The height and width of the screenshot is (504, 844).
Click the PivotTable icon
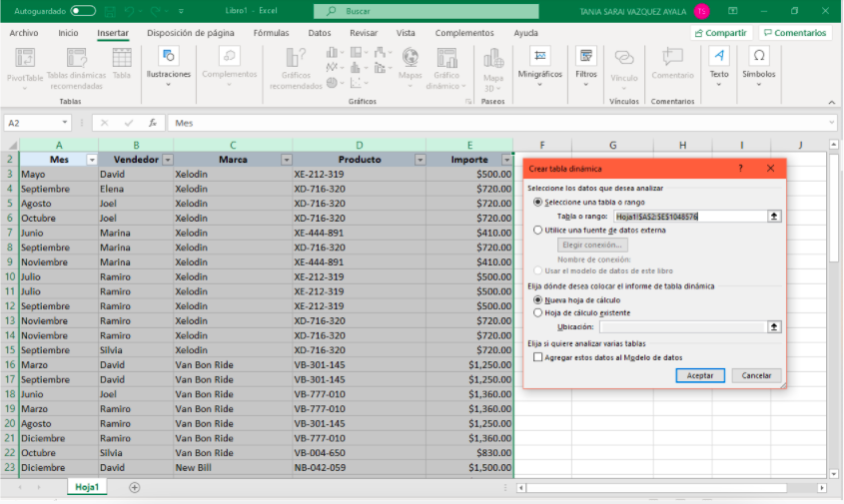pyautogui.click(x=25, y=58)
